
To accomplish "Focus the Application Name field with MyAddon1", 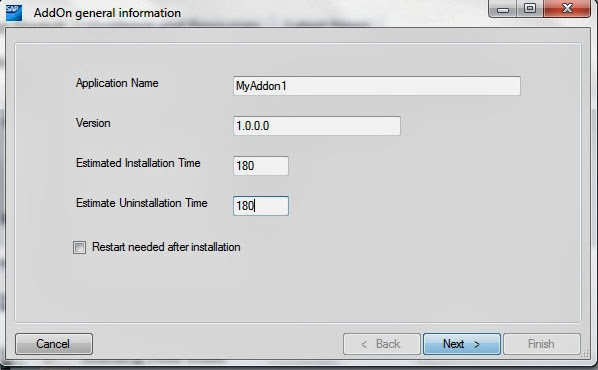I will 376,86.
